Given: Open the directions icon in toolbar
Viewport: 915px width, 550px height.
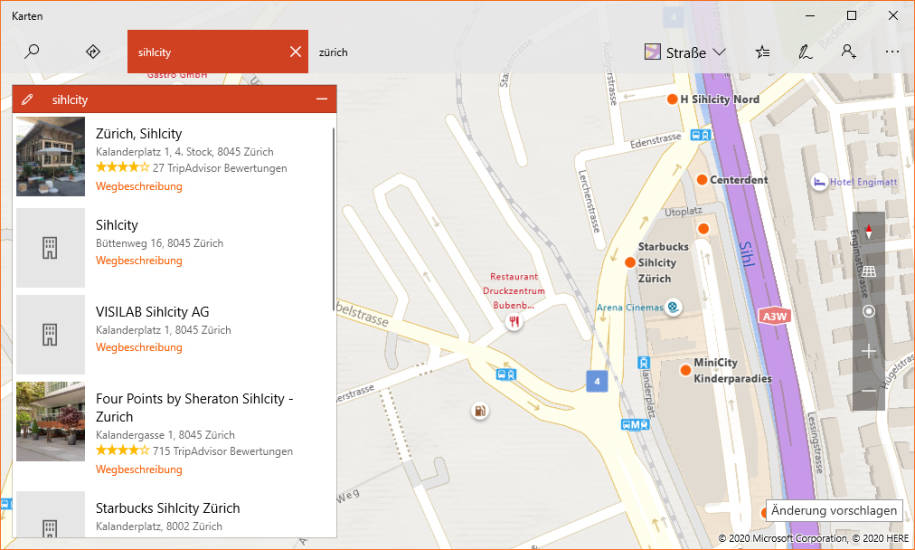Looking at the screenshot, I should point(93,51).
